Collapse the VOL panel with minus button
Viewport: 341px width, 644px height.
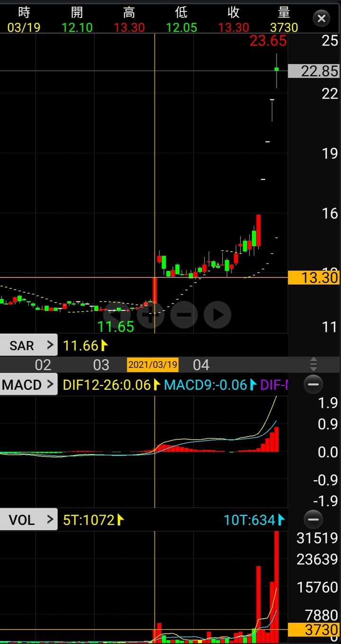[313, 519]
